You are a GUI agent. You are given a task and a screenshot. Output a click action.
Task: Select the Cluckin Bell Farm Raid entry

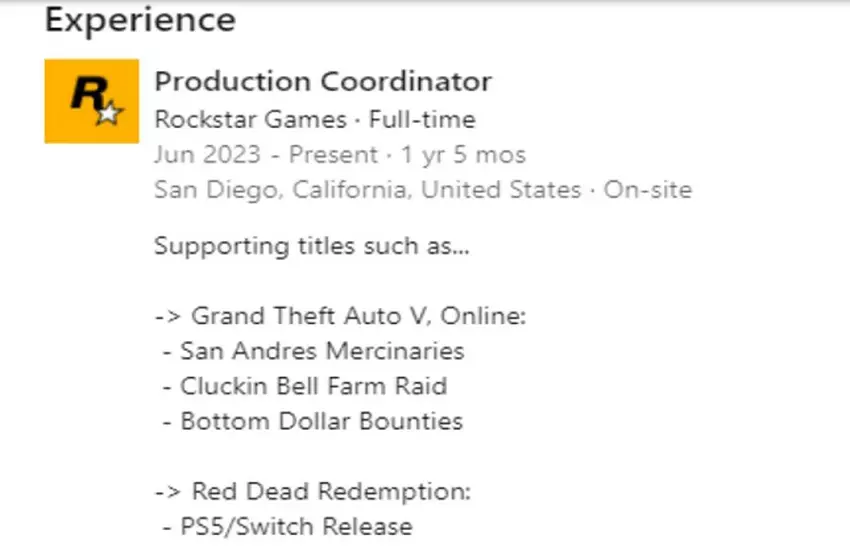[313, 386]
